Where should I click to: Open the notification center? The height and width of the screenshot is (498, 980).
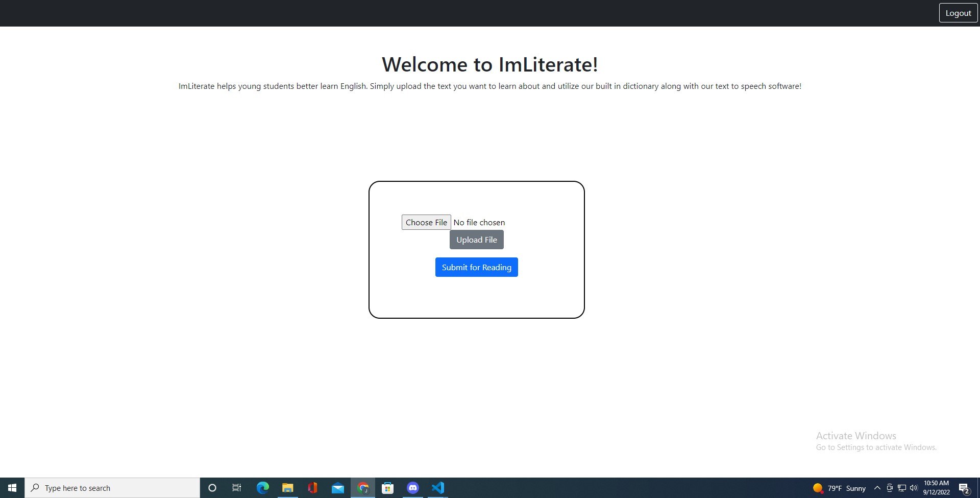pyautogui.click(x=964, y=488)
